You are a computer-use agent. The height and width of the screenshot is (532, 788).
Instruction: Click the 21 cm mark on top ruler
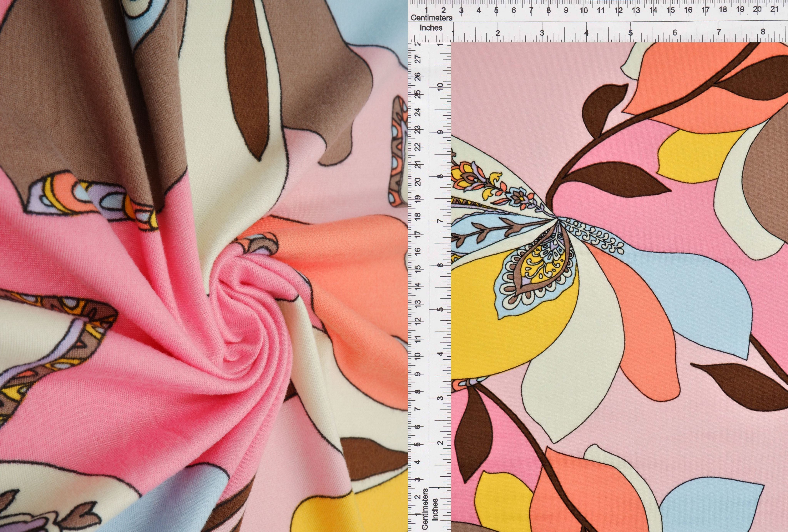(774, 9)
